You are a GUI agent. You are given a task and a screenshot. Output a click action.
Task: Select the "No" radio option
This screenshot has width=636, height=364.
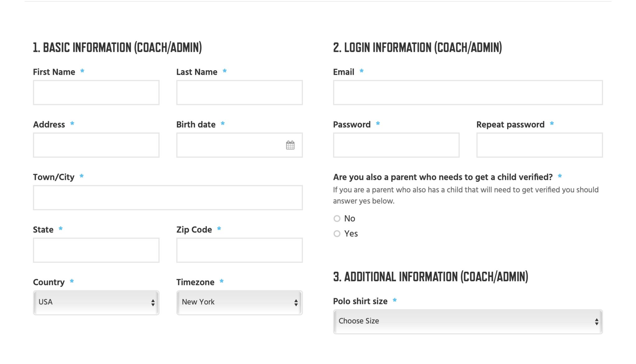337,219
